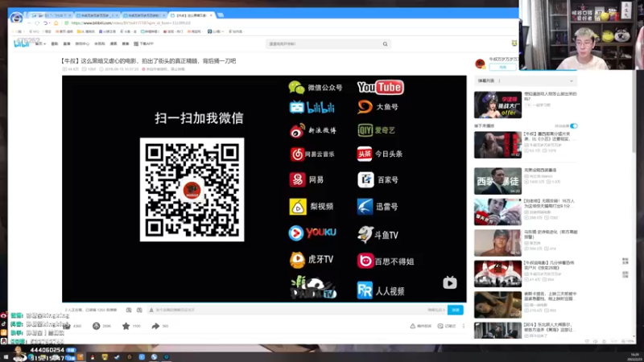Select the active 【牛叔】 video tab

click(x=191, y=15)
